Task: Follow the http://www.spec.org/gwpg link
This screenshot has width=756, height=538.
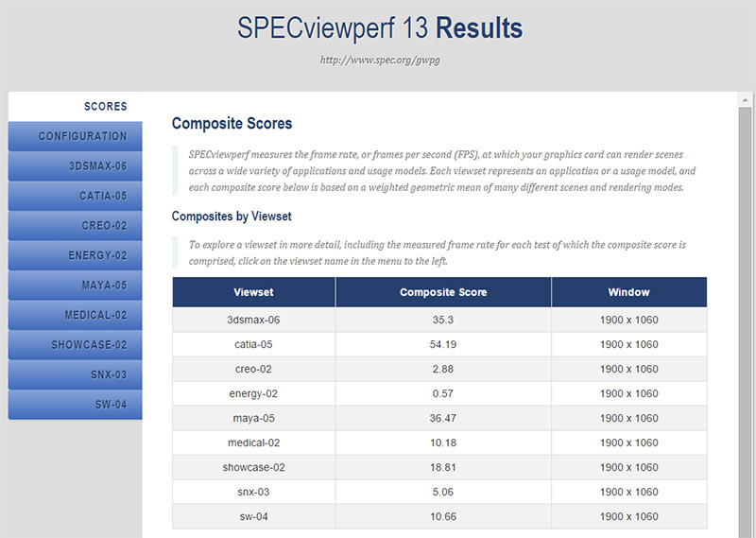Action: click(x=380, y=61)
